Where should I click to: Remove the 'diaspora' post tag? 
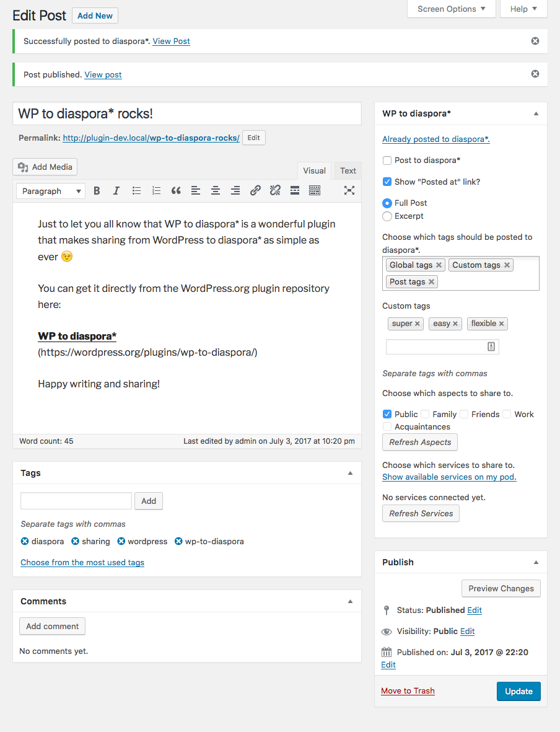click(x=25, y=541)
